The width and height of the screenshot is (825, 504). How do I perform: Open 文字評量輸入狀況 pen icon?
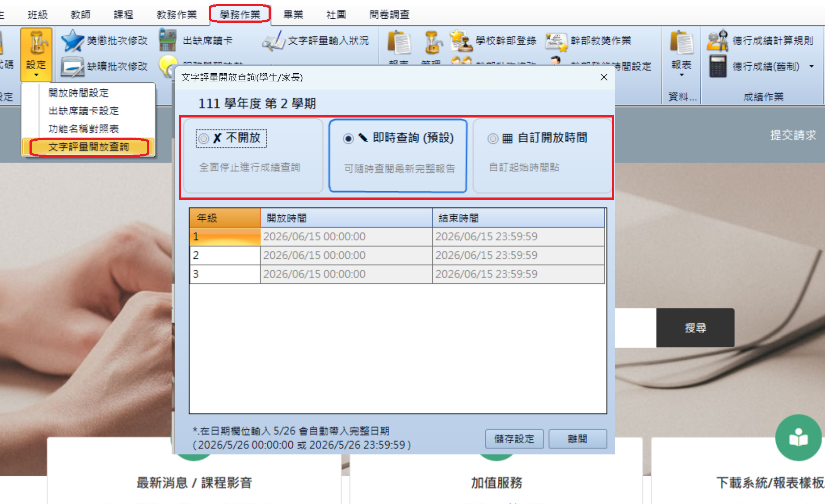tap(273, 41)
